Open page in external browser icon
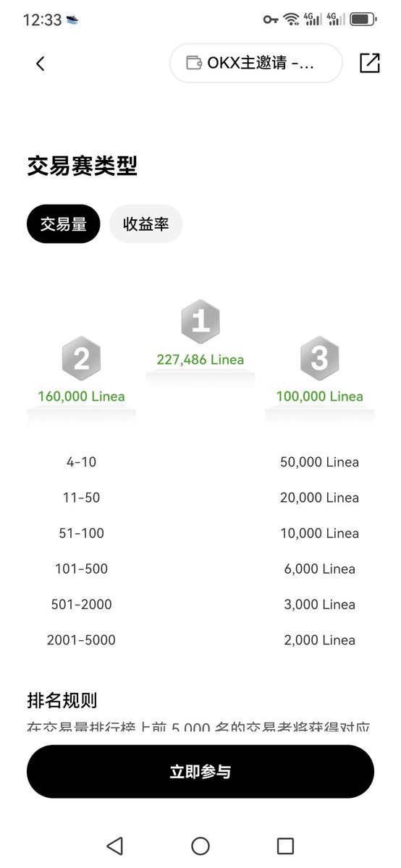The width and height of the screenshot is (401, 868). tap(369, 63)
